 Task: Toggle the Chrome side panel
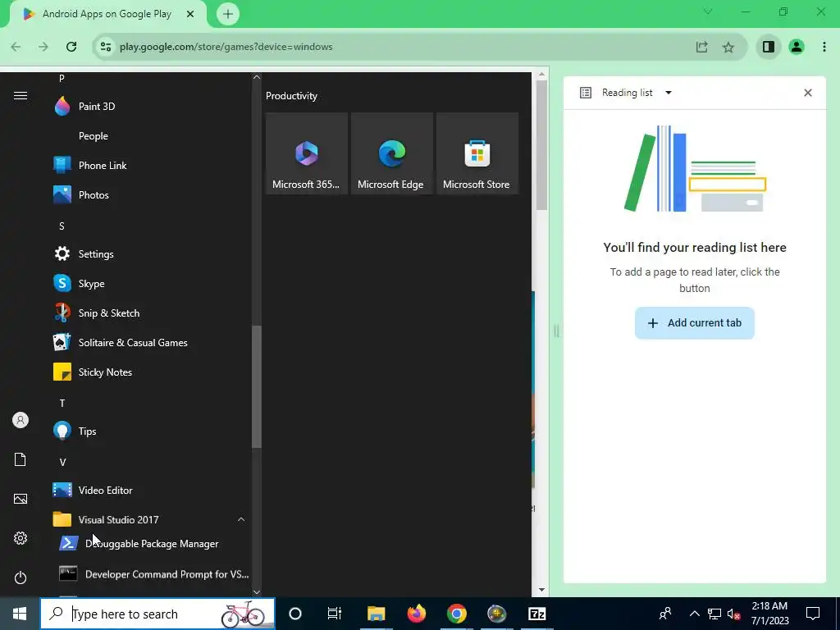coord(769,47)
